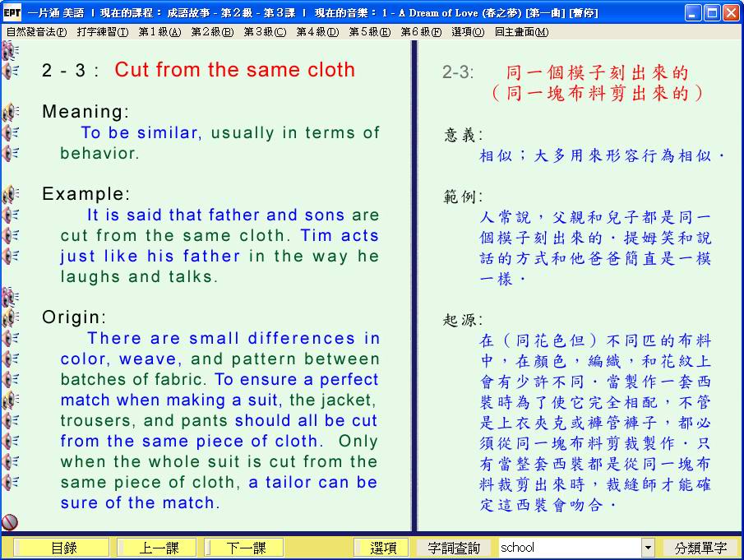The image size is (744, 560).
Task: Expand the word lookup dropdown arrow
Action: coord(648,548)
